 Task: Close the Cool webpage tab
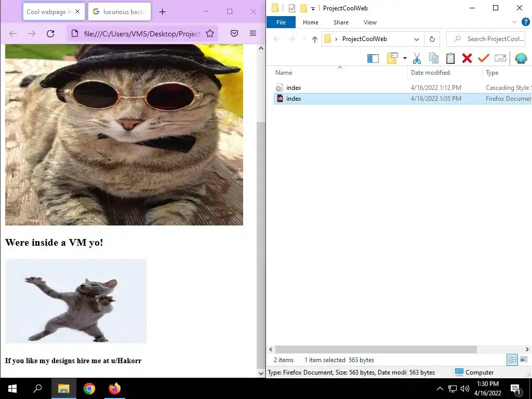pos(77,11)
